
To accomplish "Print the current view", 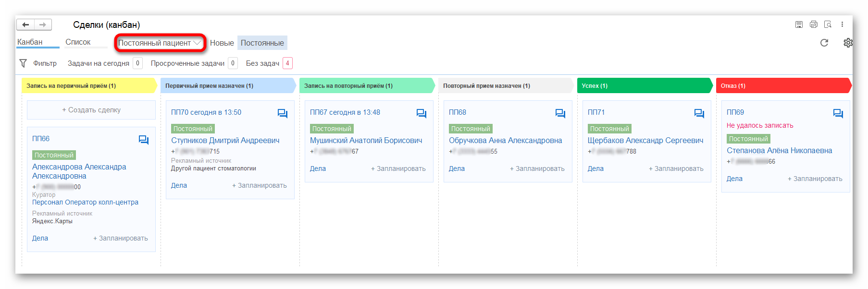I will coord(813,24).
